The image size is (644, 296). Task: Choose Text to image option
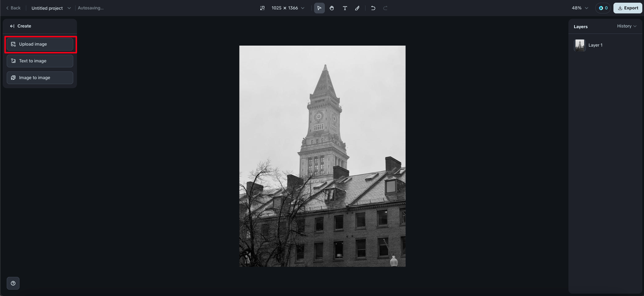[40, 61]
